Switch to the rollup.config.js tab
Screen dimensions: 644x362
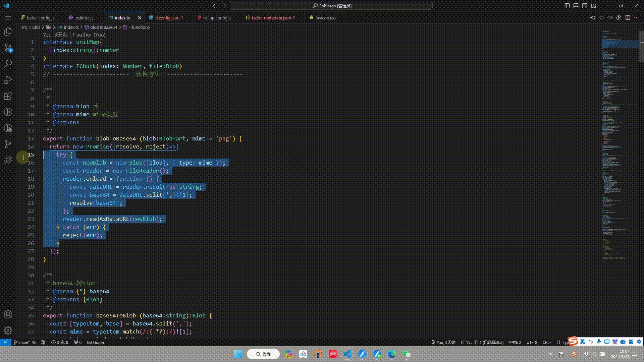click(216, 17)
